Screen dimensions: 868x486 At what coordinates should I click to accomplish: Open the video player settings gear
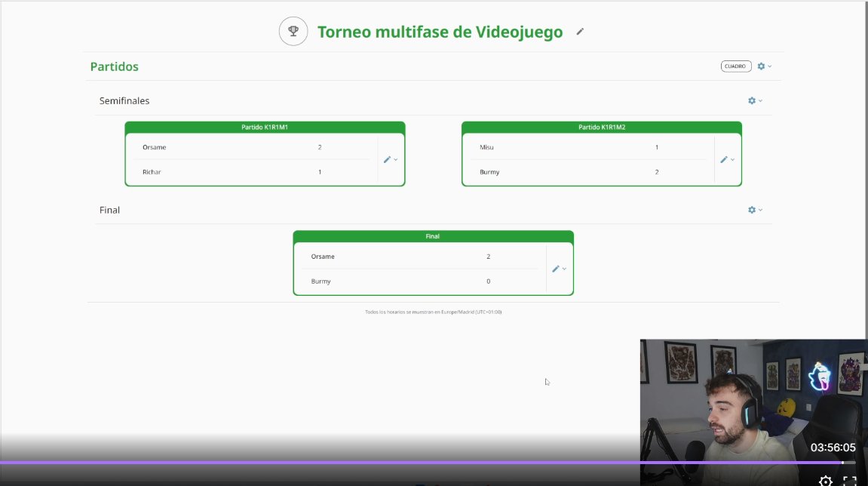[x=825, y=481]
